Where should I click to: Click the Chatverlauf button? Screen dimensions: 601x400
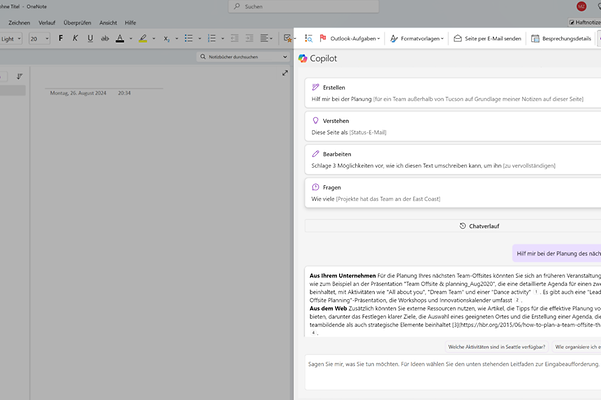click(452, 226)
